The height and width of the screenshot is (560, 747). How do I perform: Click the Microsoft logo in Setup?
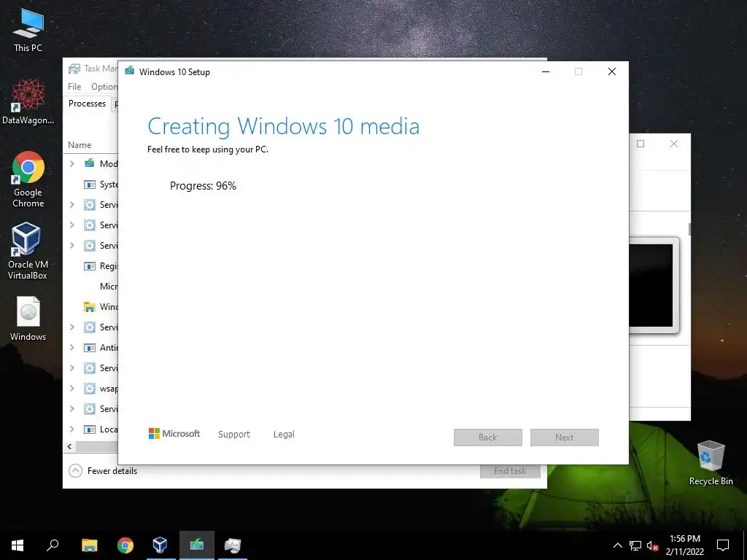pyautogui.click(x=174, y=433)
